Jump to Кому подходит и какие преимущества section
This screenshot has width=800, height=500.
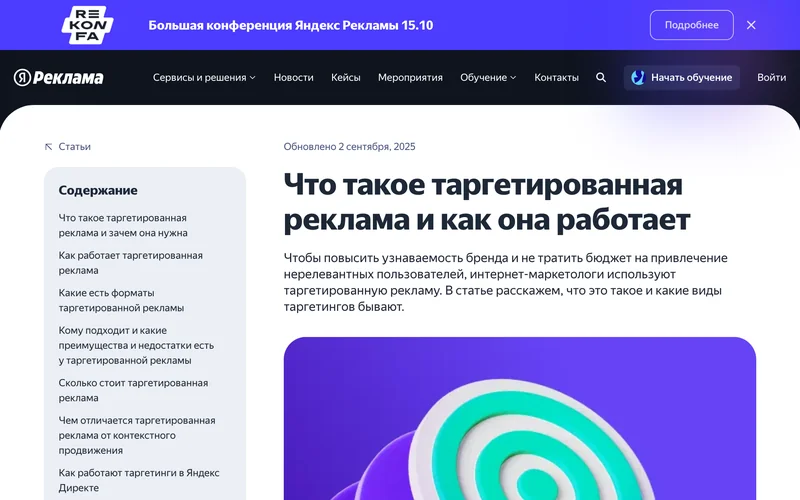coord(136,345)
